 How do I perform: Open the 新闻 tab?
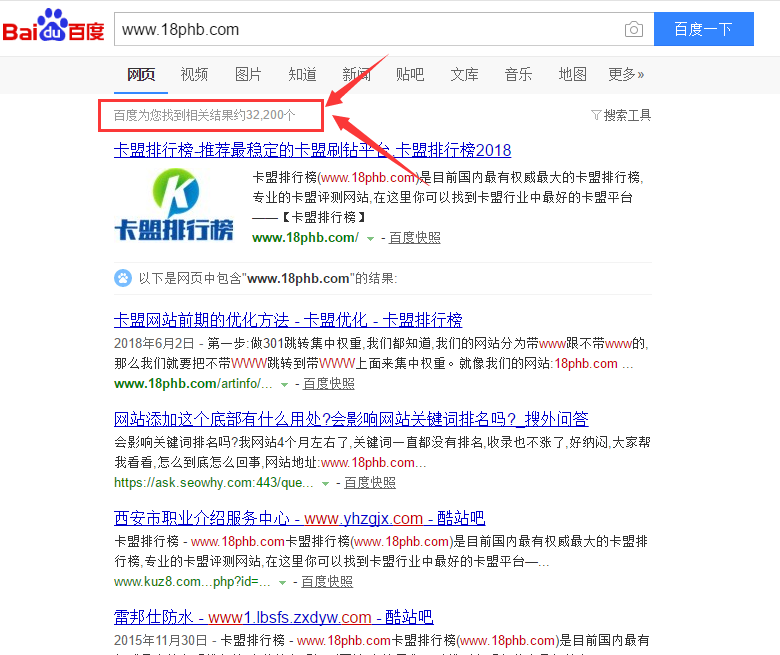pos(356,75)
